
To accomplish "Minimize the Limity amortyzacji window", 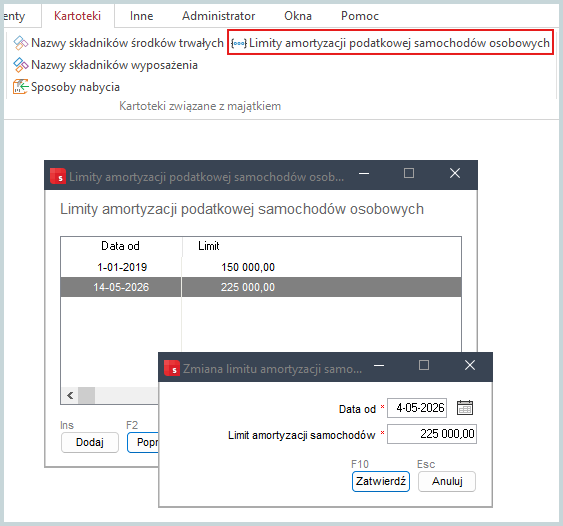I will pos(364,173).
